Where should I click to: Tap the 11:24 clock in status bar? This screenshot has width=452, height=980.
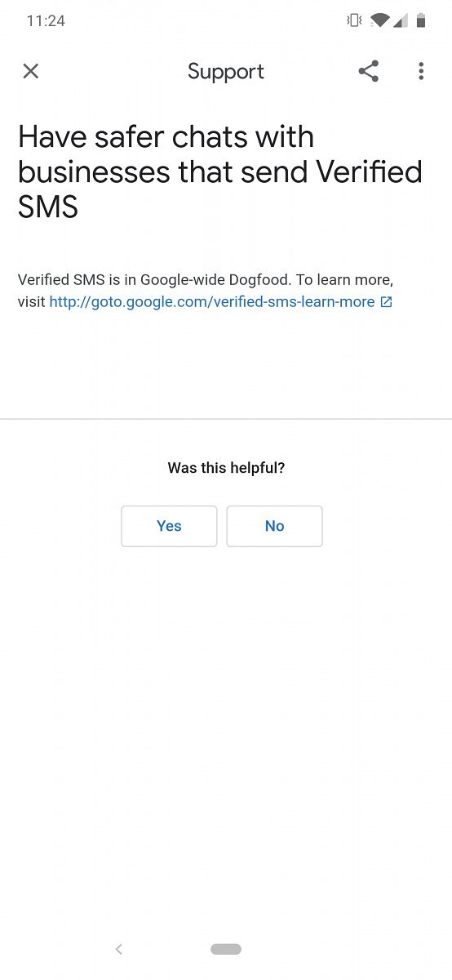tap(46, 20)
